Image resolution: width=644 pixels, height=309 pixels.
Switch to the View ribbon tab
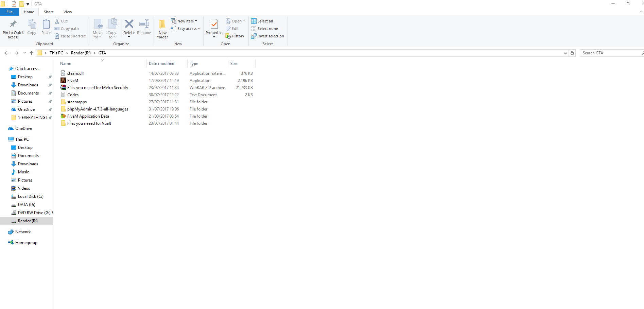point(68,12)
